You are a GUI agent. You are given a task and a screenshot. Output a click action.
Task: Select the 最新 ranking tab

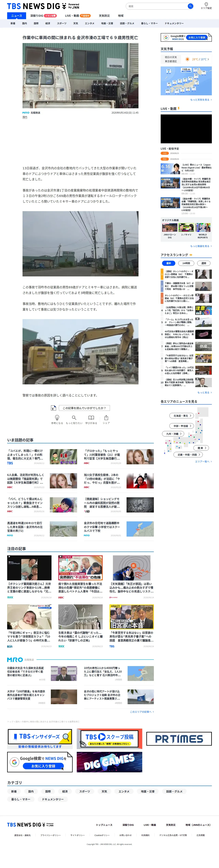(x=169, y=263)
